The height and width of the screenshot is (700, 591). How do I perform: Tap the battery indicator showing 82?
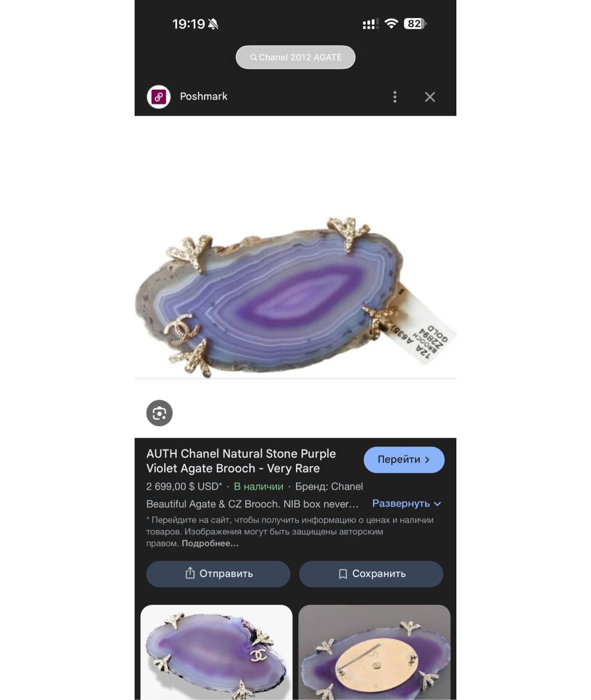pyautogui.click(x=415, y=24)
